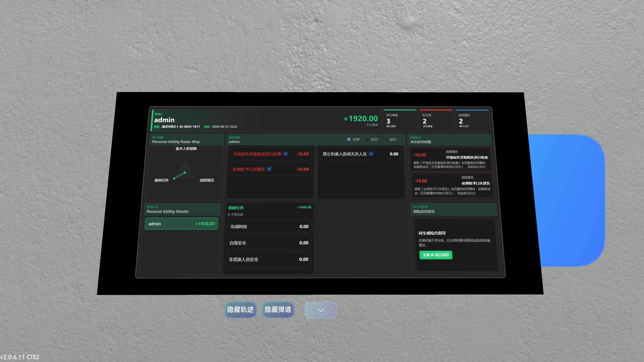Screen dimensions: 644x362
Task: Expand the 基础任务 score group header
Action: click(270, 210)
